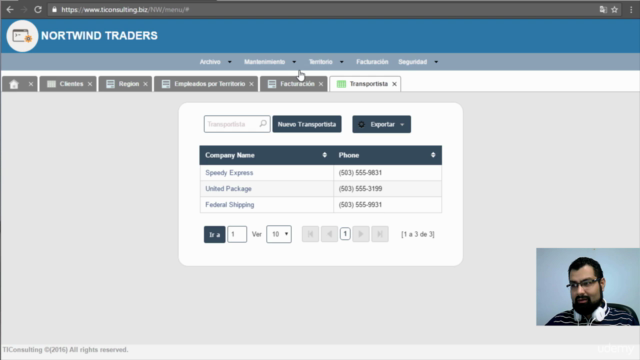Open the Speedy Express link
The width and height of the screenshot is (640, 360).
point(229,173)
